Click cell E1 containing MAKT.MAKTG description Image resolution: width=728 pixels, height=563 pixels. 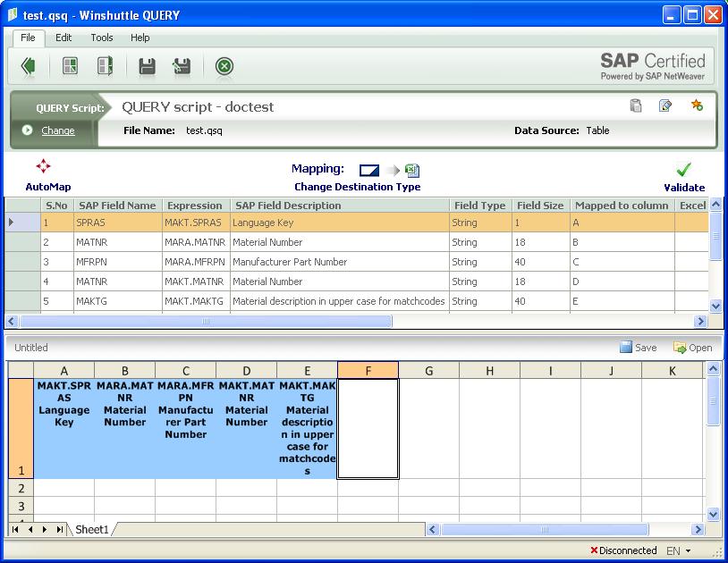308,429
